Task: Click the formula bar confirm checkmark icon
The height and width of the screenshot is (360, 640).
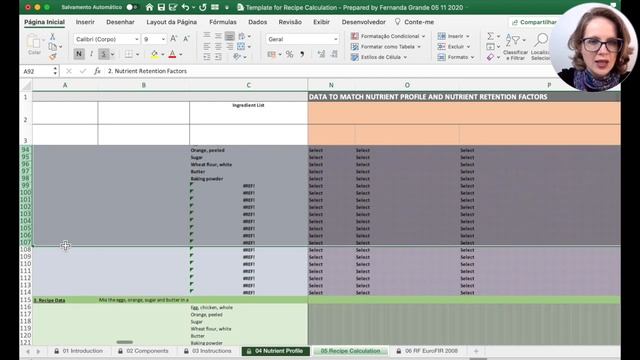Action: point(83,71)
